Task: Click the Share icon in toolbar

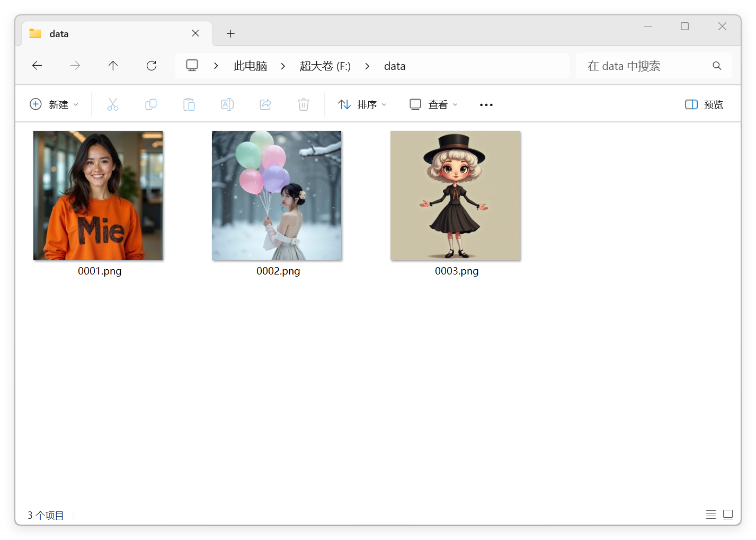Action: [265, 104]
